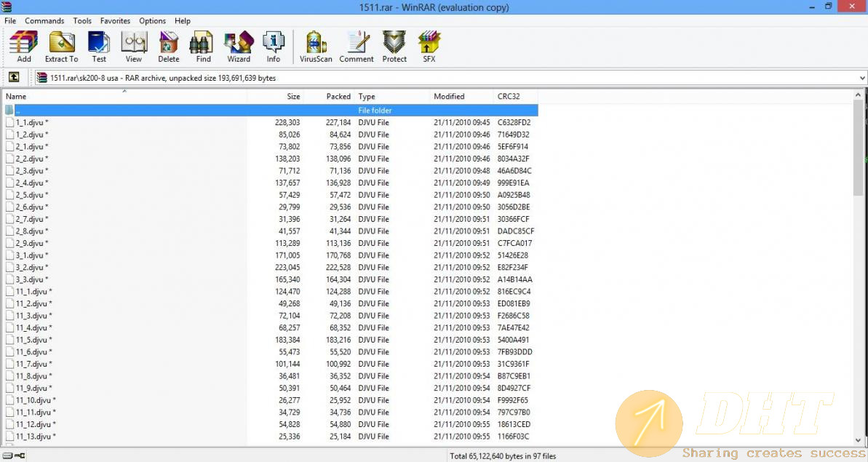The width and height of the screenshot is (868, 462).
Task: Click archive icon in address bar
Action: click(x=41, y=78)
